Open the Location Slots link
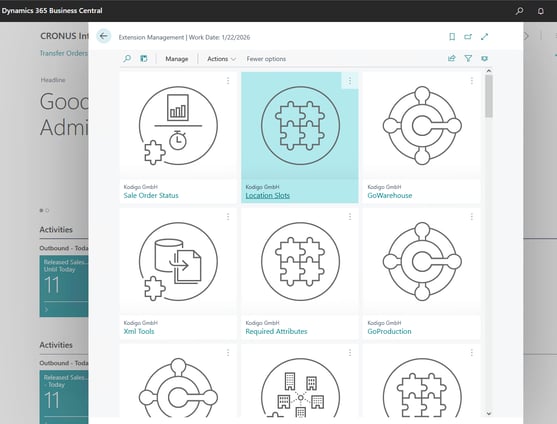 [x=267, y=195]
